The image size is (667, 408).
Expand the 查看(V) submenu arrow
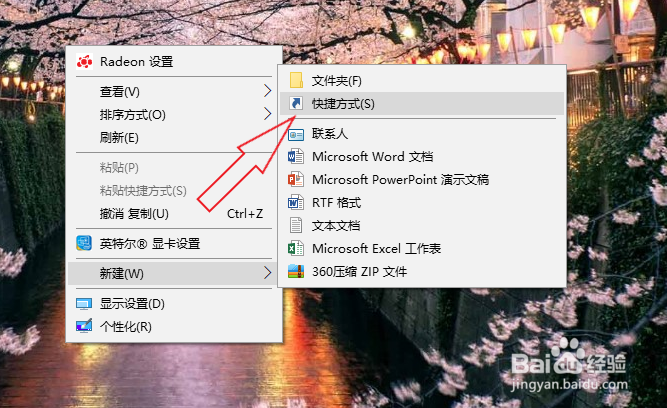coord(267,91)
